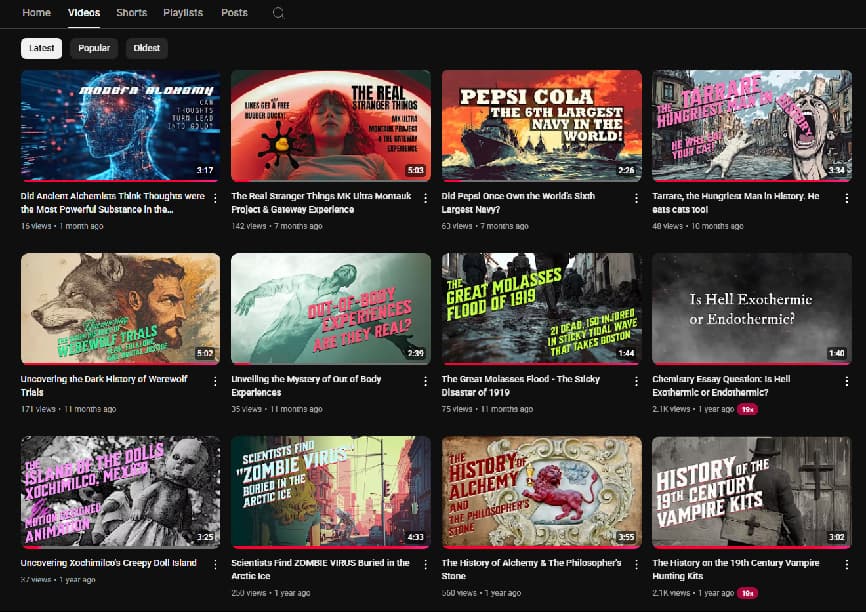Open more options for Out of Body Experiences video
This screenshot has width=866, height=612.
[x=425, y=381]
